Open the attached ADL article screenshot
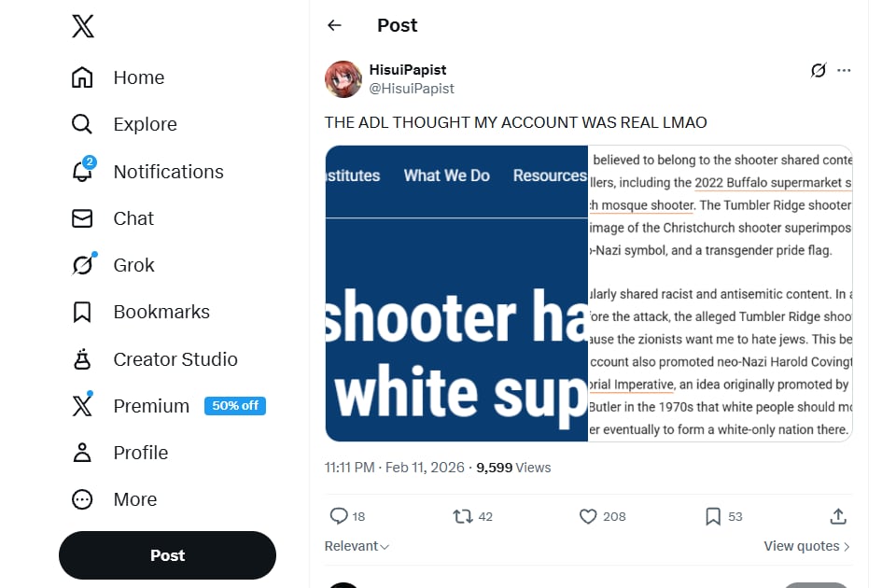 coord(588,290)
